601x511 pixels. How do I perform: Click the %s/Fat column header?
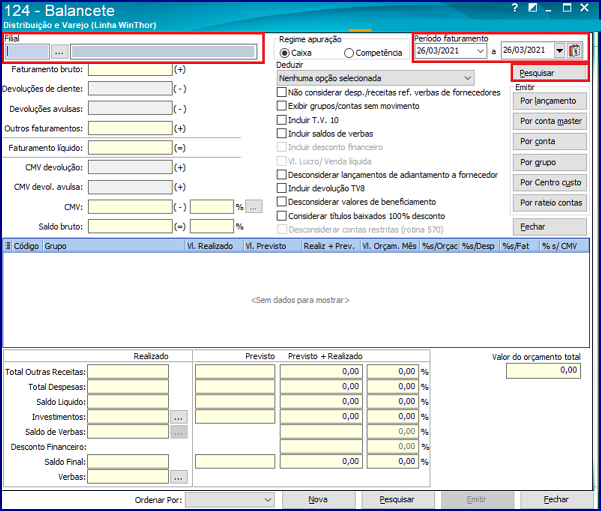point(520,246)
